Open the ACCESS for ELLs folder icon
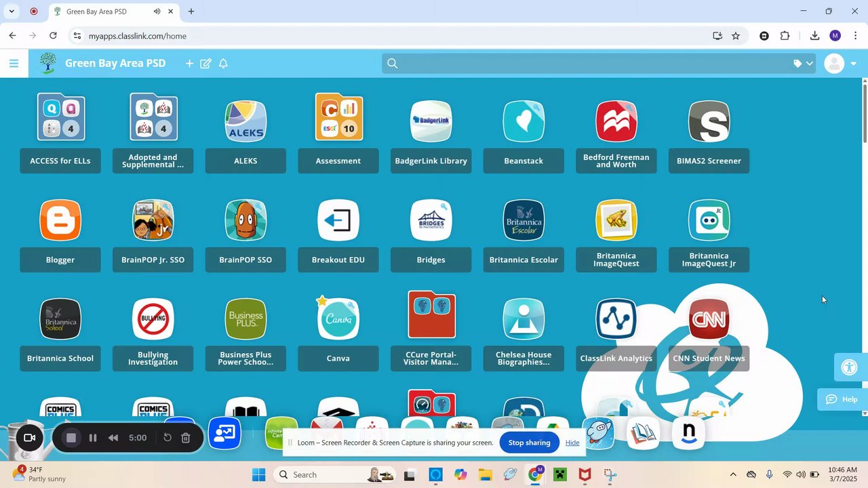868x488 pixels. click(x=61, y=117)
